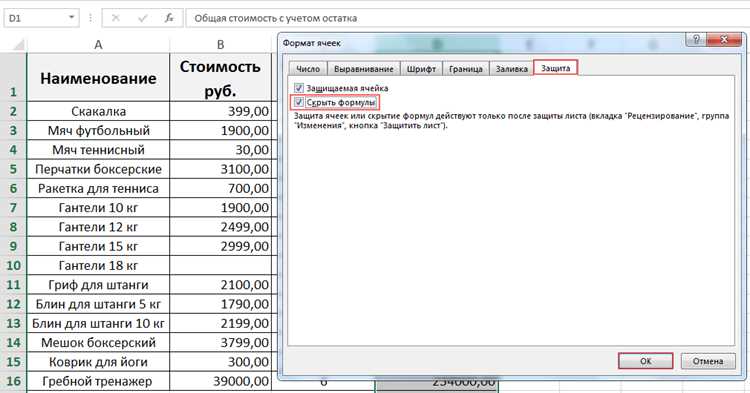Image resolution: width=750 pixels, height=393 pixels.
Task: Click the Коврик для йоги cell
Action: (98, 362)
